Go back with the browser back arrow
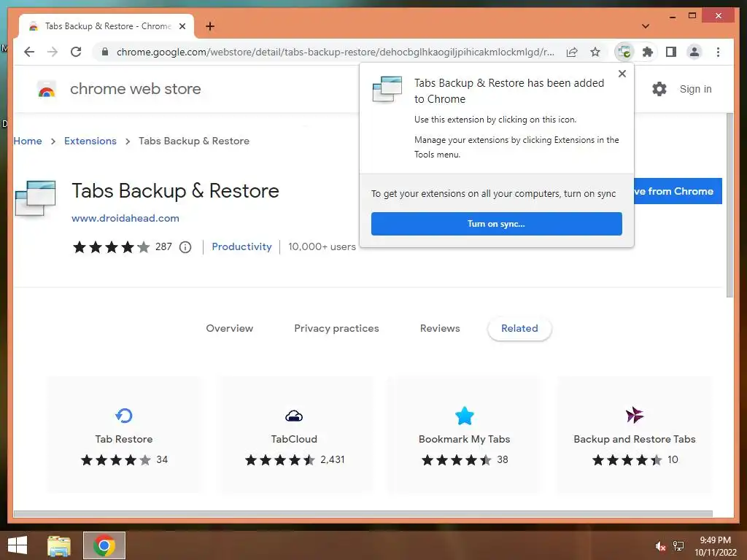The width and height of the screenshot is (747, 560). click(x=29, y=52)
